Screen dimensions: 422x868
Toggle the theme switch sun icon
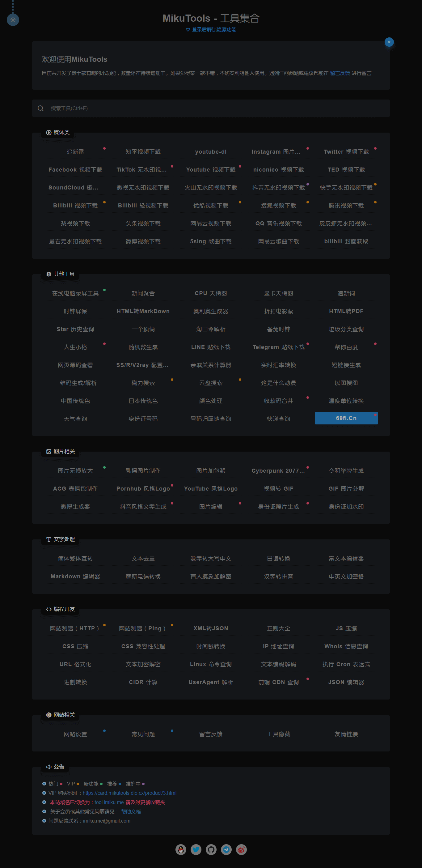[x=13, y=20]
